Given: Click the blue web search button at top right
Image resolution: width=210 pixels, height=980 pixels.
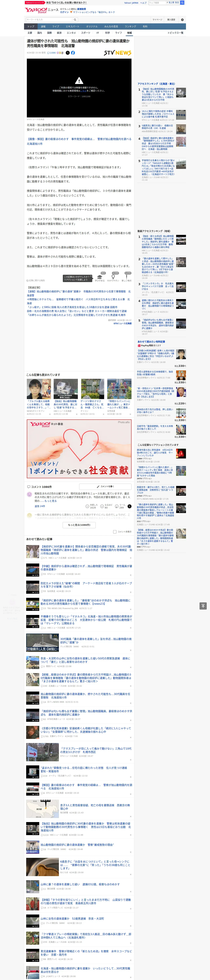Looking at the screenshot, I should click(182, 3).
